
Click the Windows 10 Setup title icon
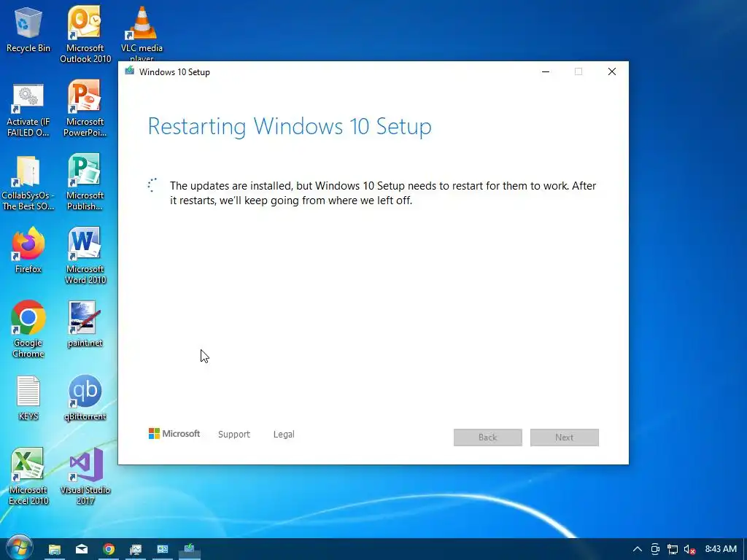(130, 71)
